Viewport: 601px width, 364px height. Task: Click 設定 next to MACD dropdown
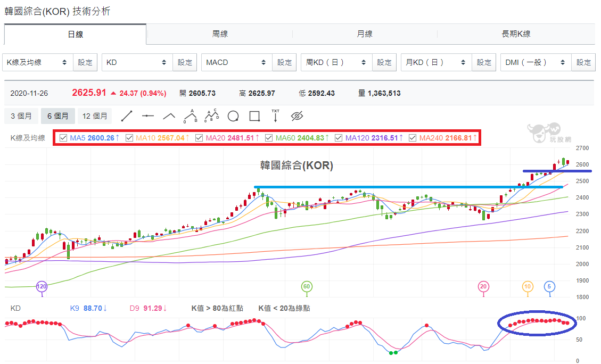click(284, 62)
